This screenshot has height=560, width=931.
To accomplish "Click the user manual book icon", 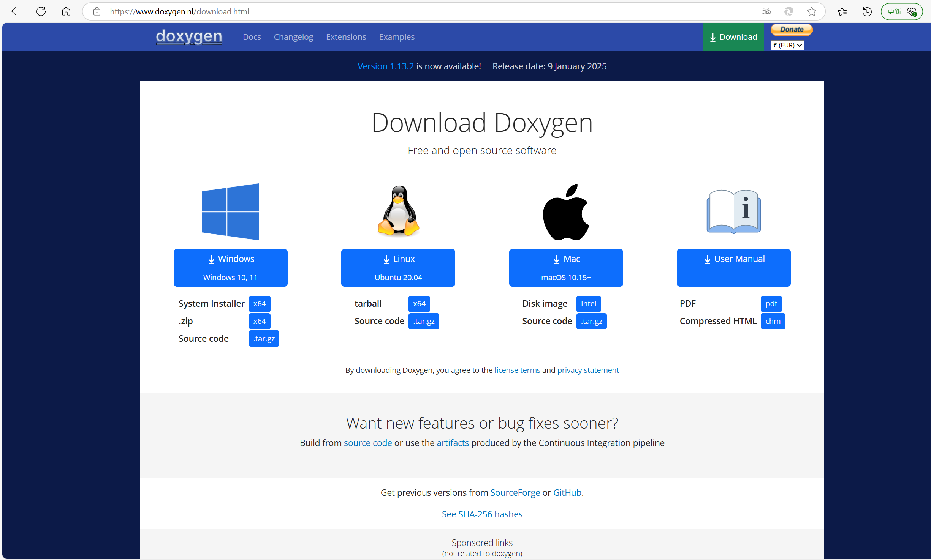I will tap(733, 211).
